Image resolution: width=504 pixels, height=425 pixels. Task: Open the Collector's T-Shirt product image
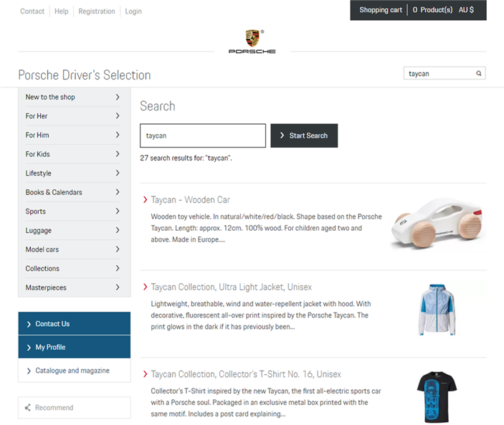pyautogui.click(x=437, y=395)
